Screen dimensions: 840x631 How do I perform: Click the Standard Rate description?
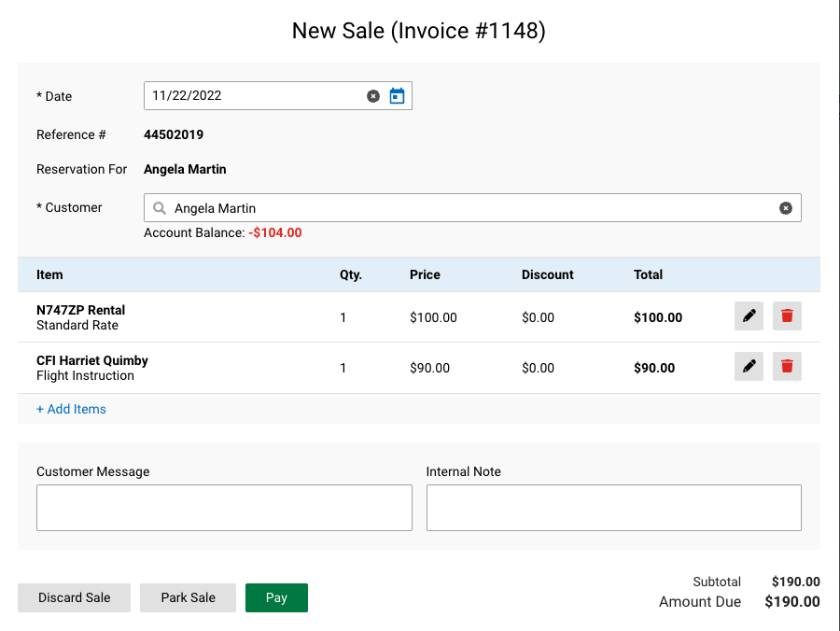(77, 325)
